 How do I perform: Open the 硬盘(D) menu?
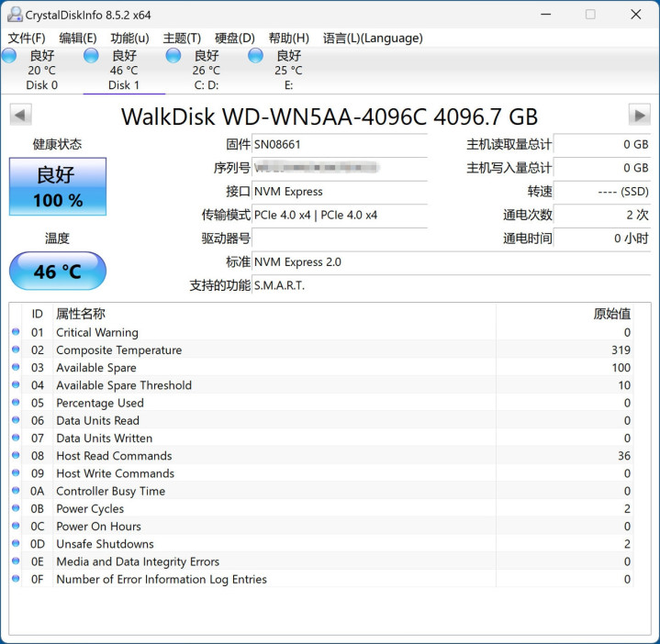[234, 39]
